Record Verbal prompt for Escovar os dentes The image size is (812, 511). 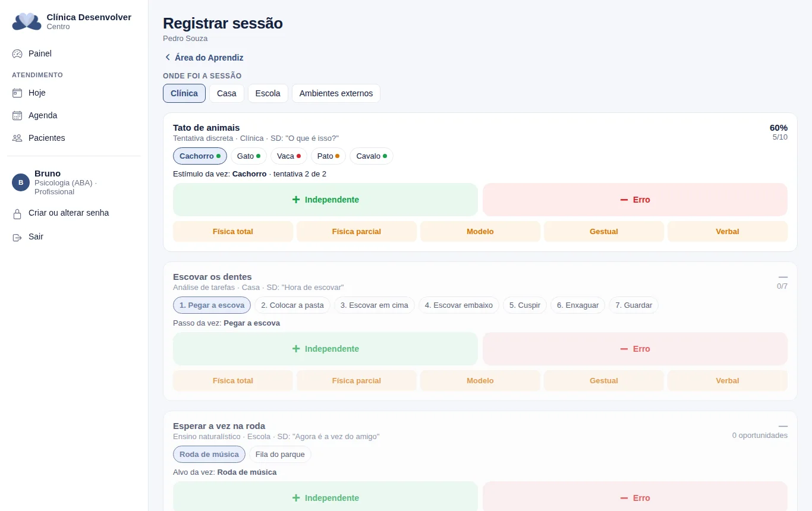point(728,381)
